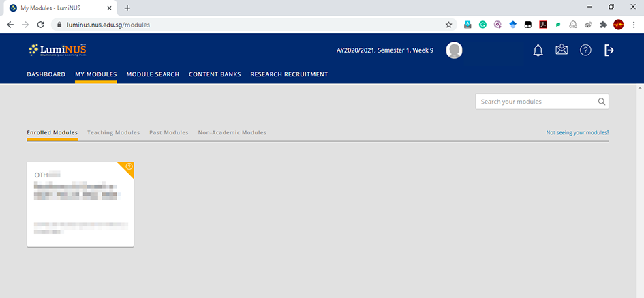644x298 pixels.
Task: Click the help question mark icon in header
Action: pyautogui.click(x=585, y=50)
